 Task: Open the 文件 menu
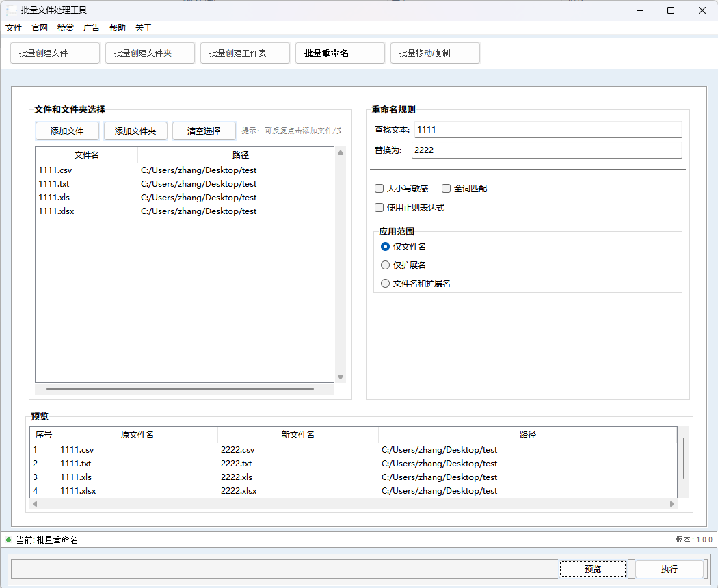[14, 28]
